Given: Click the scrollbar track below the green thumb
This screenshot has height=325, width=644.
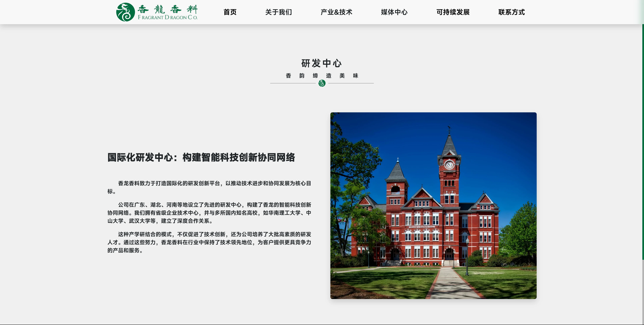Looking at the screenshot, I should [x=643, y=292].
